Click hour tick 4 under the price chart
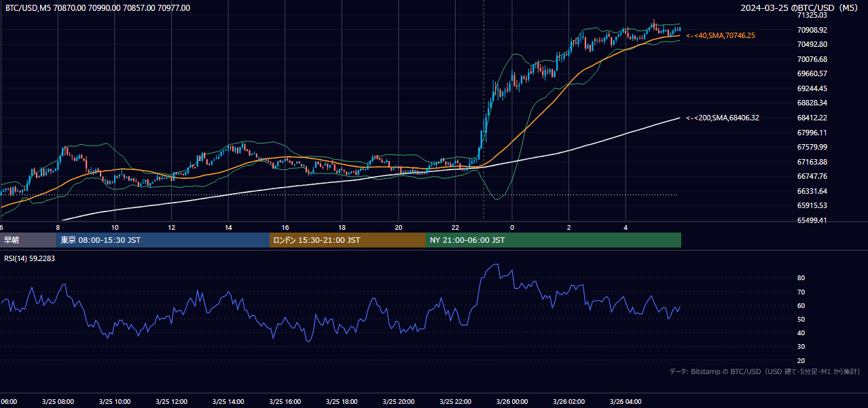 click(626, 227)
